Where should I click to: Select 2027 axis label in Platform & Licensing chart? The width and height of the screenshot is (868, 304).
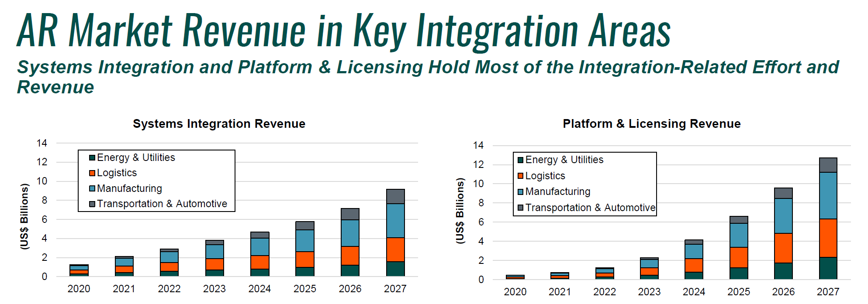[x=828, y=291]
